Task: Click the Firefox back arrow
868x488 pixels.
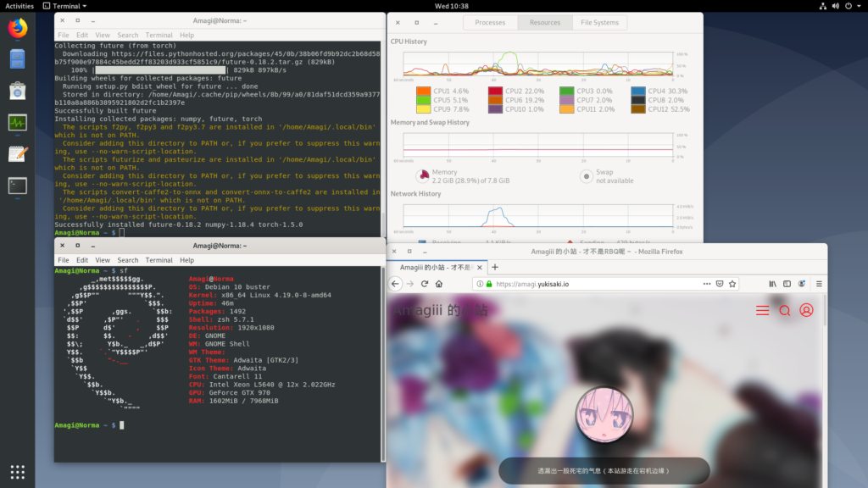Action: 395,284
